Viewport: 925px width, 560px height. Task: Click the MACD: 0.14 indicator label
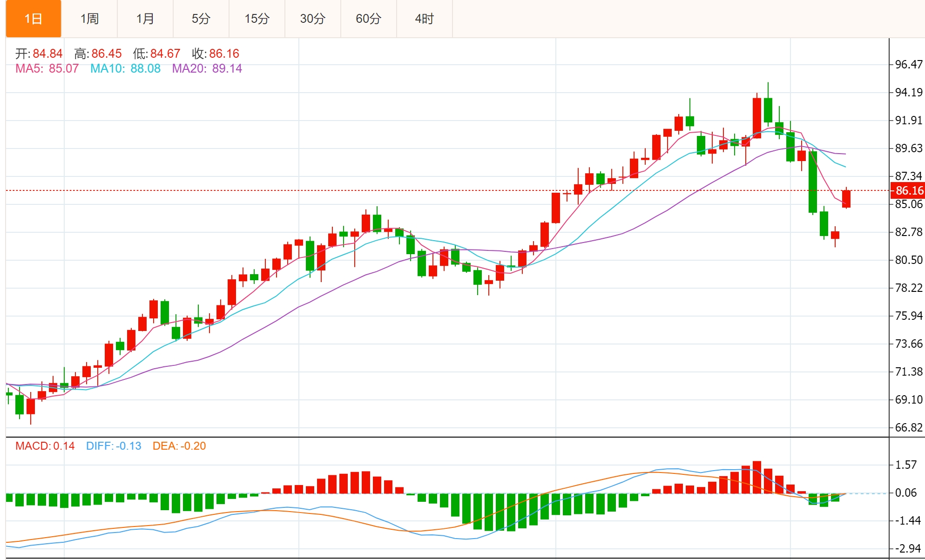pos(45,446)
